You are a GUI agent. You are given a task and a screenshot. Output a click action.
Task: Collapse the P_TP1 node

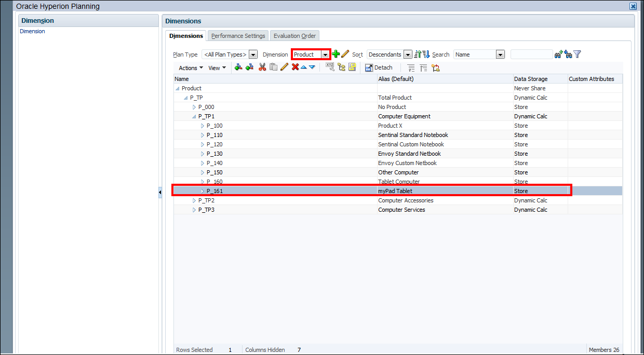click(x=194, y=117)
